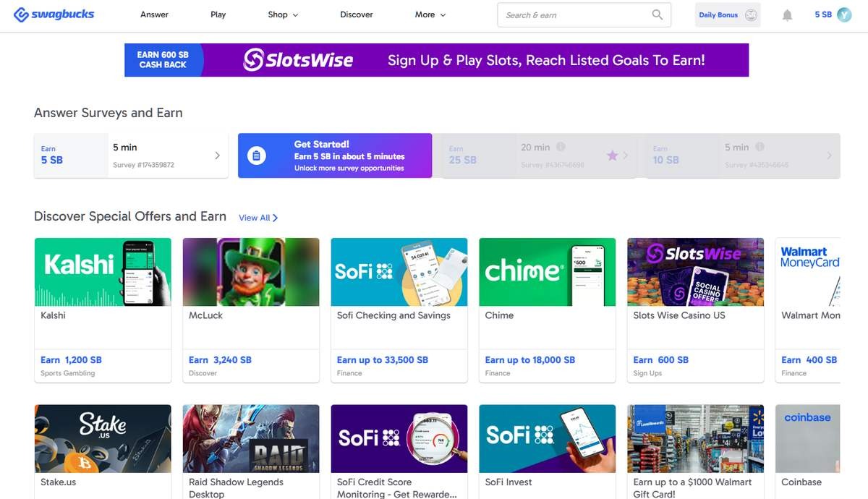Click the Coinbase title

click(x=801, y=482)
